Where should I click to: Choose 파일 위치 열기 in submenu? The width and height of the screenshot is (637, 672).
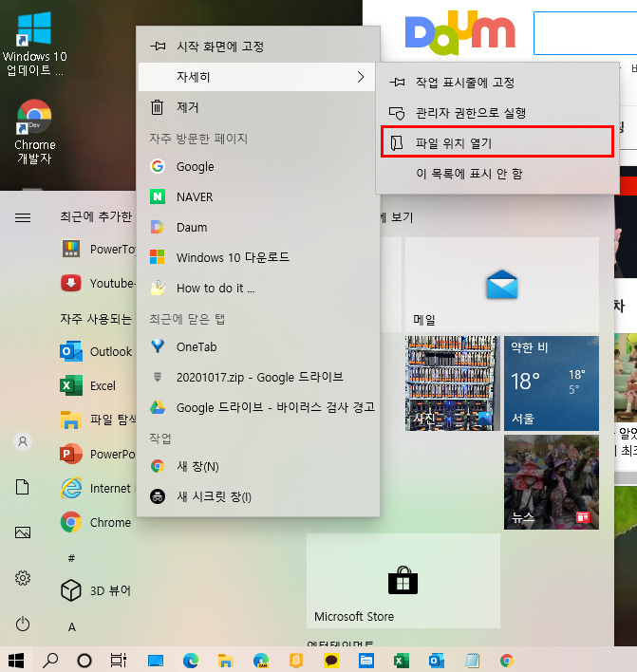pos(497,142)
